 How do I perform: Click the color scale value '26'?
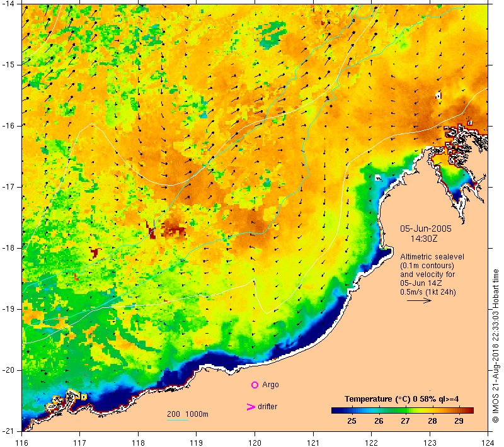pos(379,421)
